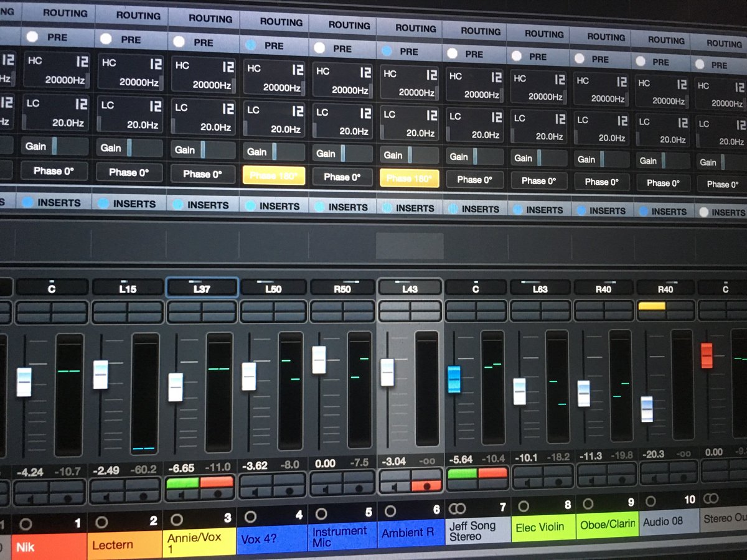Disable blue PRE toggle on Vox 4? channel

point(251,45)
